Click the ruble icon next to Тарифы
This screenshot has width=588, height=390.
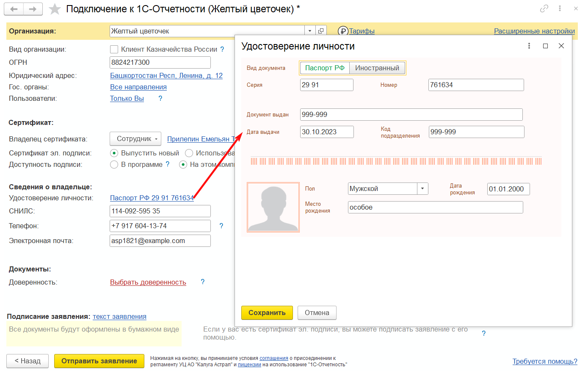click(342, 31)
